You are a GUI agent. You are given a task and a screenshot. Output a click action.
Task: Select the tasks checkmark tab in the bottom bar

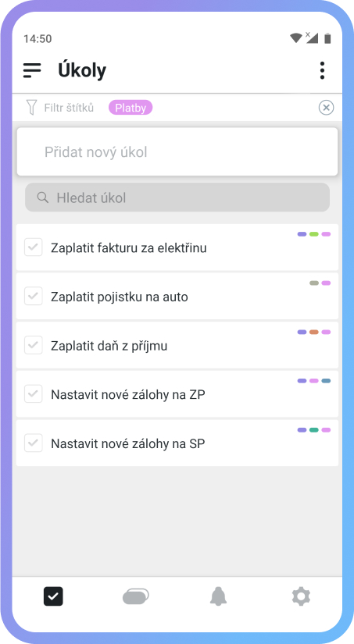pyautogui.click(x=53, y=596)
